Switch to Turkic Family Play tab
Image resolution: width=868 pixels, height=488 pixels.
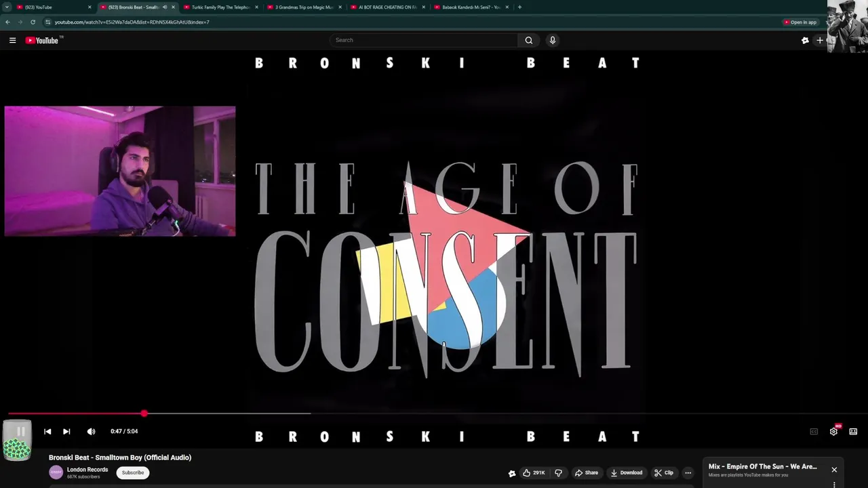click(x=220, y=7)
